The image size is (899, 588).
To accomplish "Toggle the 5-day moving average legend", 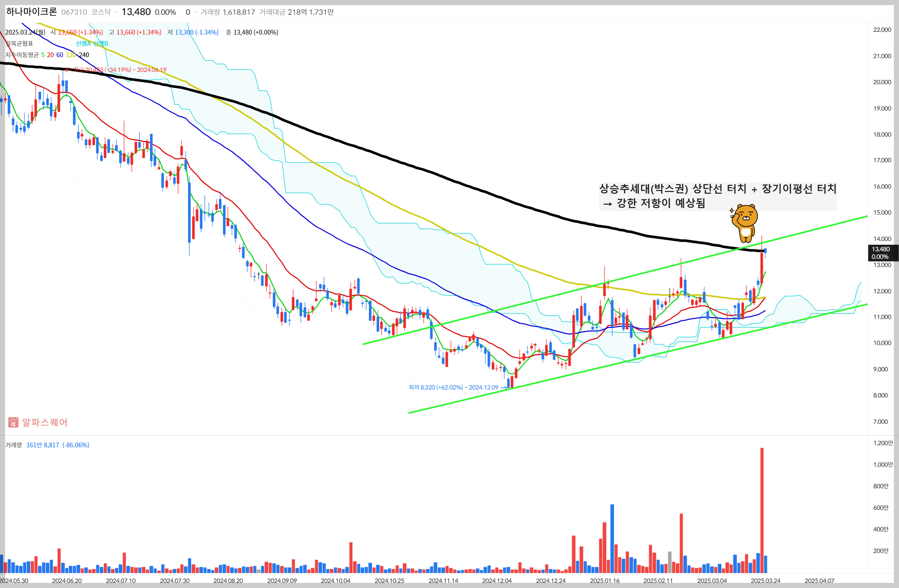I will pyautogui.click(x=43, y=55).
